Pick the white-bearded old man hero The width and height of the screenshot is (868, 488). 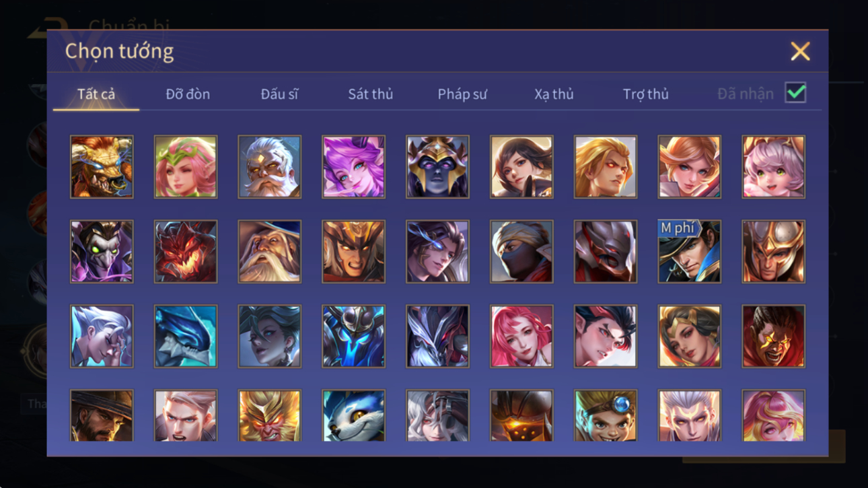pyautogui.click(x=269, y=167)
